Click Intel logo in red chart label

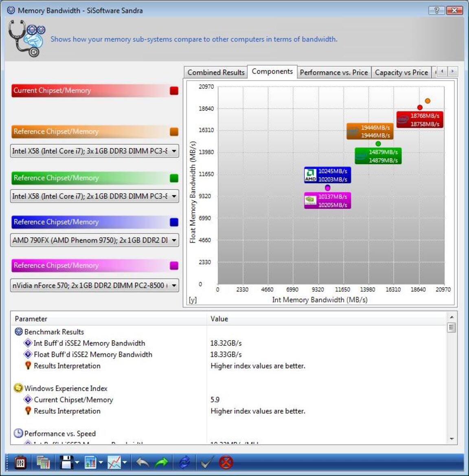(403, 120)
